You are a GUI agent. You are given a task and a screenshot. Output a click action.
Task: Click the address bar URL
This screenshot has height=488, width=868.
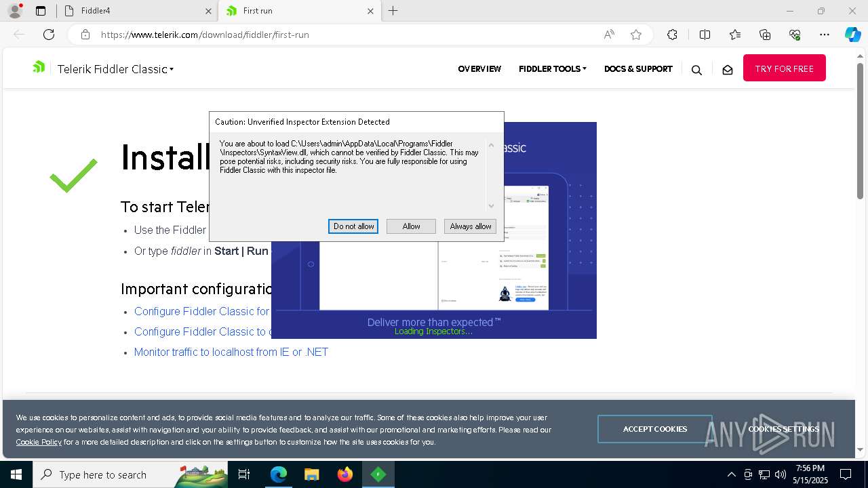coord(205,35)
